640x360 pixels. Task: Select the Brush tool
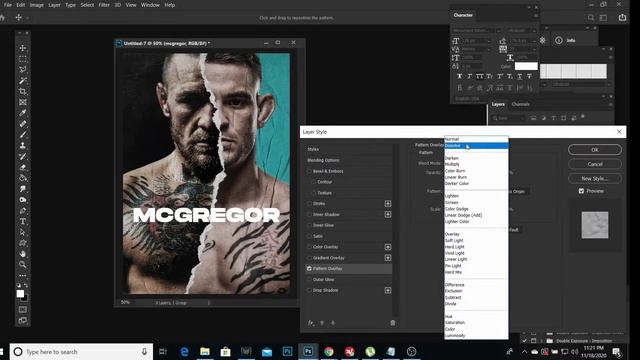(22, 134)
